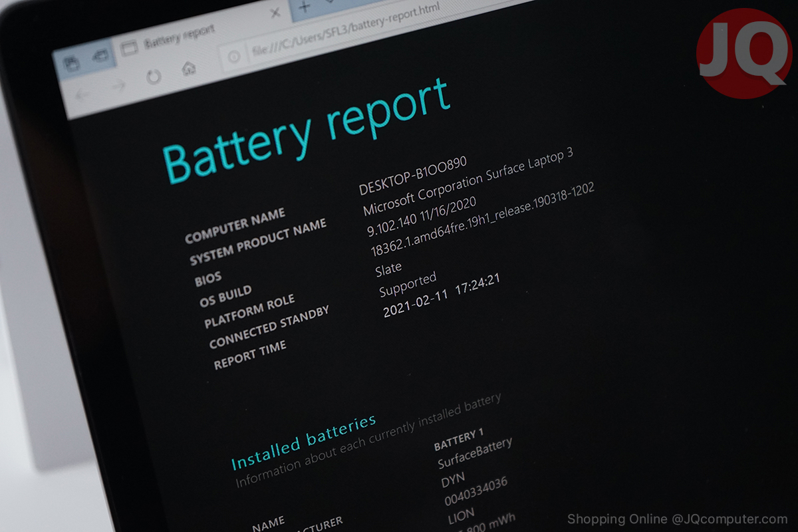Click the Installed batteries section heading

coord(304,442)
